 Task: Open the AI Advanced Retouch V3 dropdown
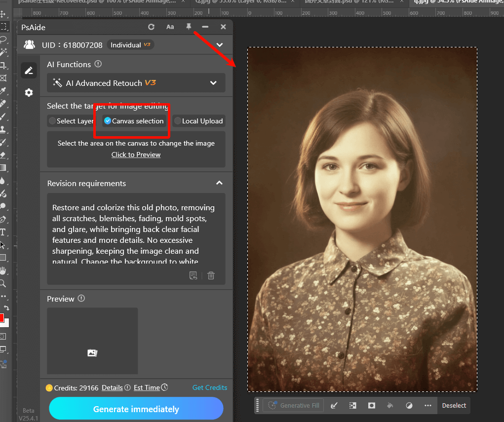coord(136,83)
